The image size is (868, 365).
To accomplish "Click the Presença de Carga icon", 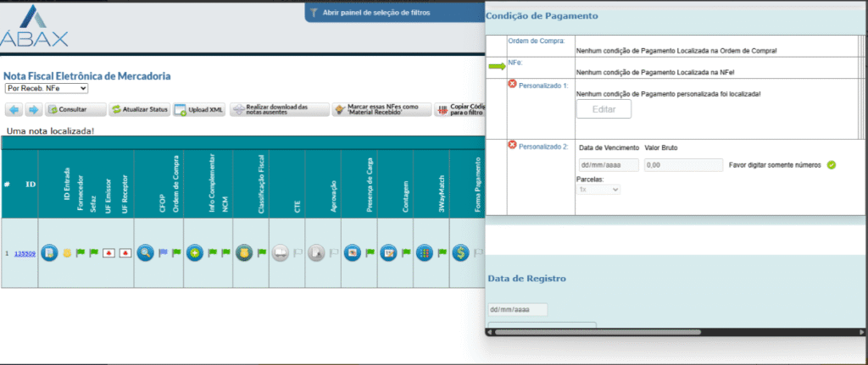I will coord(352,253).
